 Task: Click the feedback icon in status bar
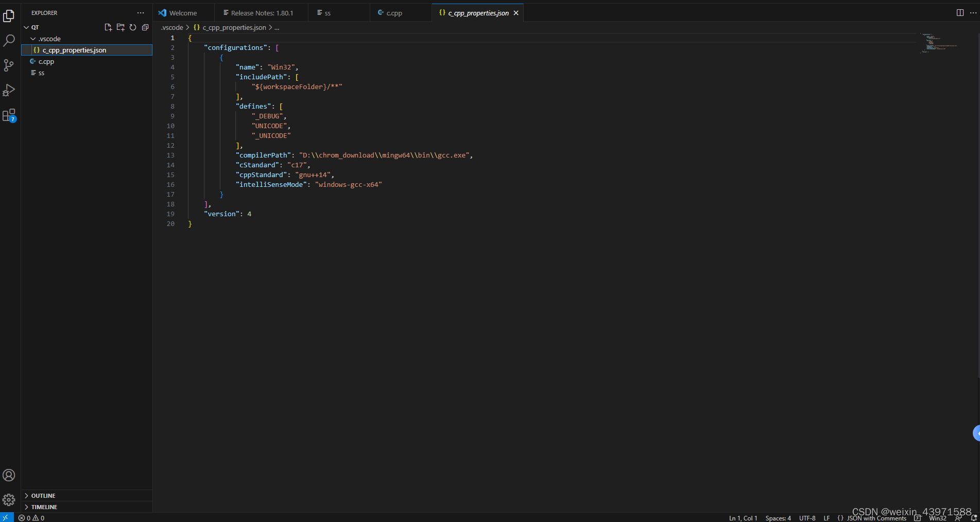(x=958, y=518)
